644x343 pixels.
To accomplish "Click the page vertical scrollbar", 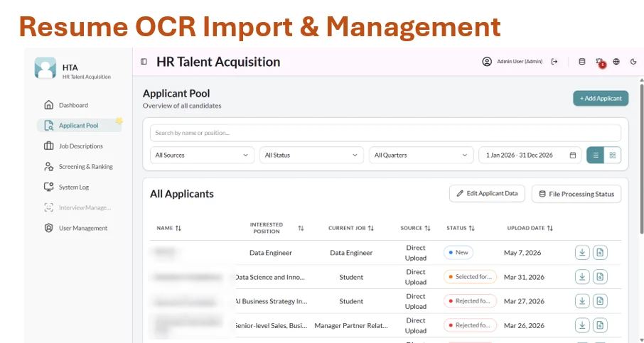I will pos(642,160).
